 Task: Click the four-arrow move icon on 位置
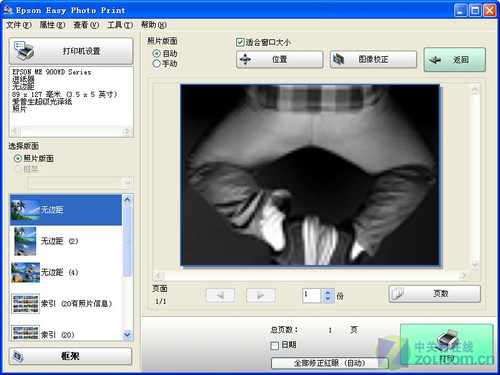click(x=245, y=59)
